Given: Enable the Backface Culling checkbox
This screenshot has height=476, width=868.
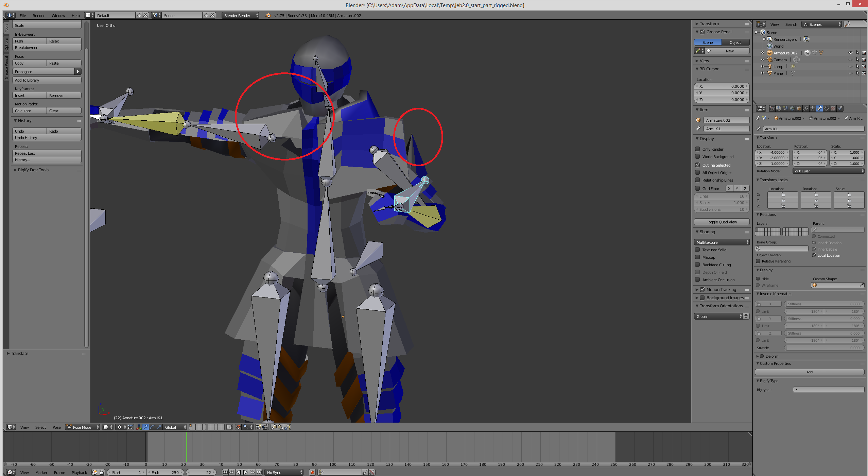Looking at the screenshot, I should click(x=697, y=265).
